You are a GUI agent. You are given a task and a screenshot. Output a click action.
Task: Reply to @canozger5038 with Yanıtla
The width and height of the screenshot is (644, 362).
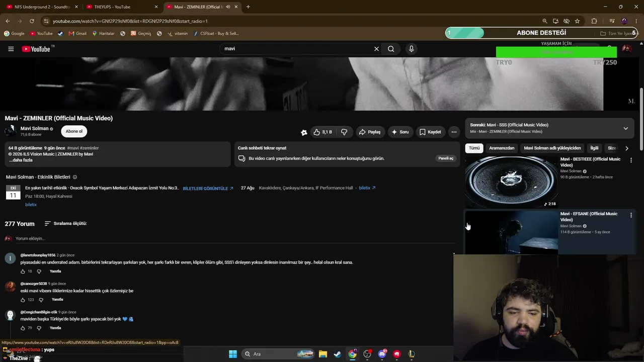coord(57,300)
